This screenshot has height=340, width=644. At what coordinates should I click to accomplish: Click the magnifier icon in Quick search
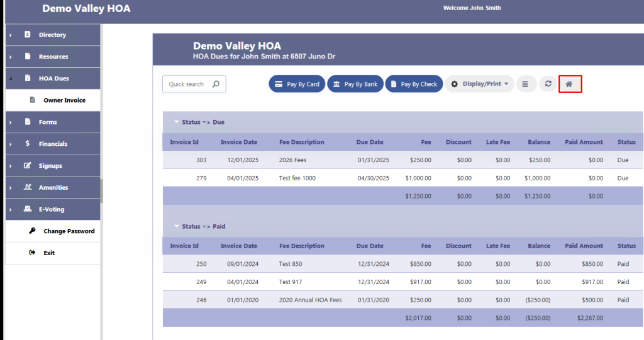coord(216,84)
